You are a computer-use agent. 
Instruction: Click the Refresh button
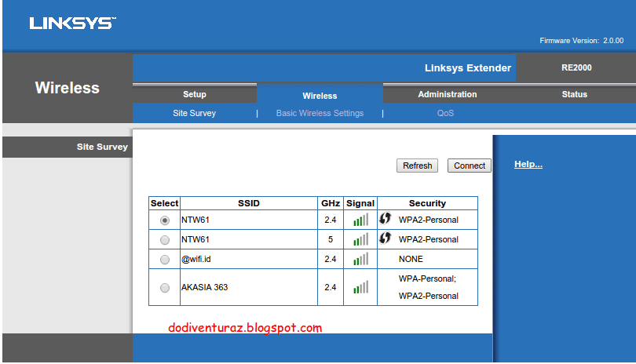pyautogui.click(x=417, y=166)
